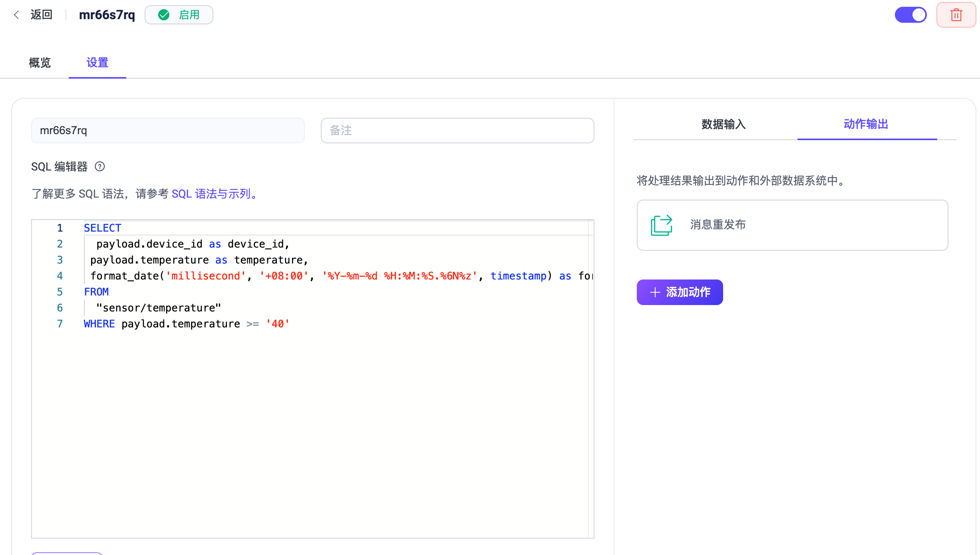Click the back arrow icon
Image resolution: width=980 pixels, height=555 pixels.
[16, 15]
